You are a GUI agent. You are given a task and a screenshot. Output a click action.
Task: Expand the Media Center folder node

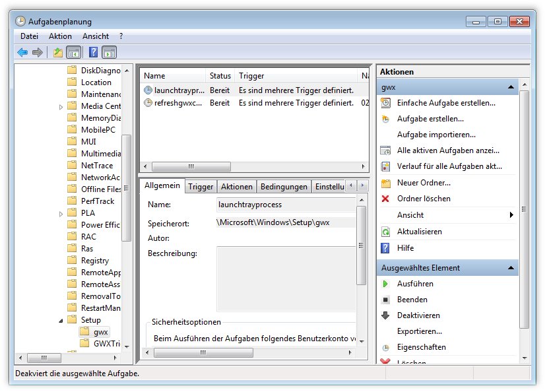point(62,106)
